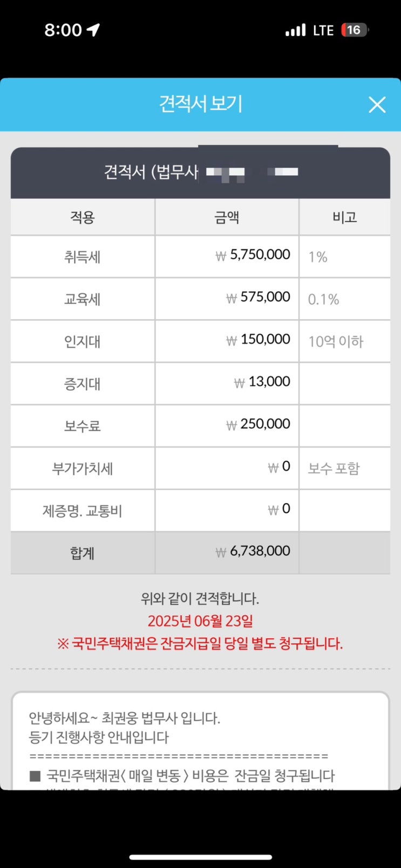
Task: Tap the LTE network label
Action: pyautogui.click(x=323, y=30)
